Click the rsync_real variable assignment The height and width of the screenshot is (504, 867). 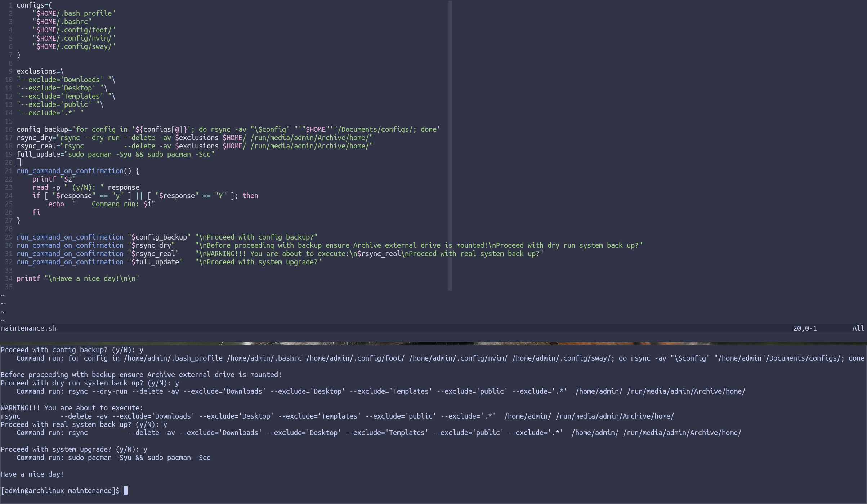click(195, 146)
